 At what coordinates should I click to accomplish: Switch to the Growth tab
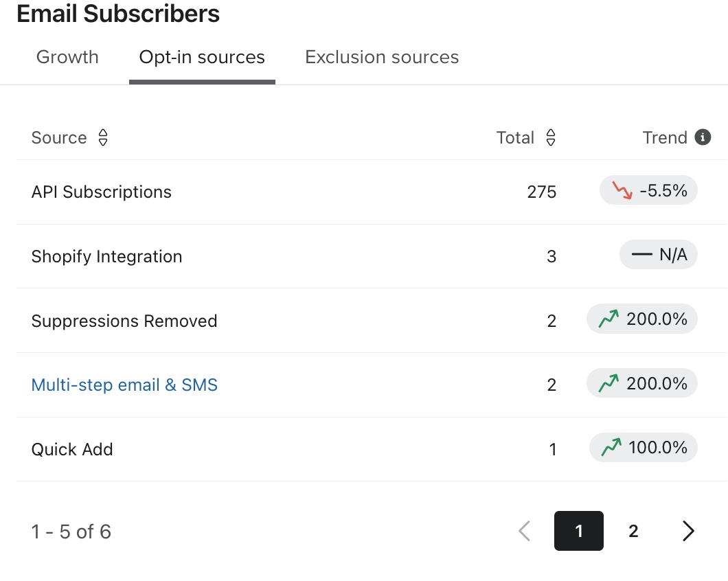67,57
